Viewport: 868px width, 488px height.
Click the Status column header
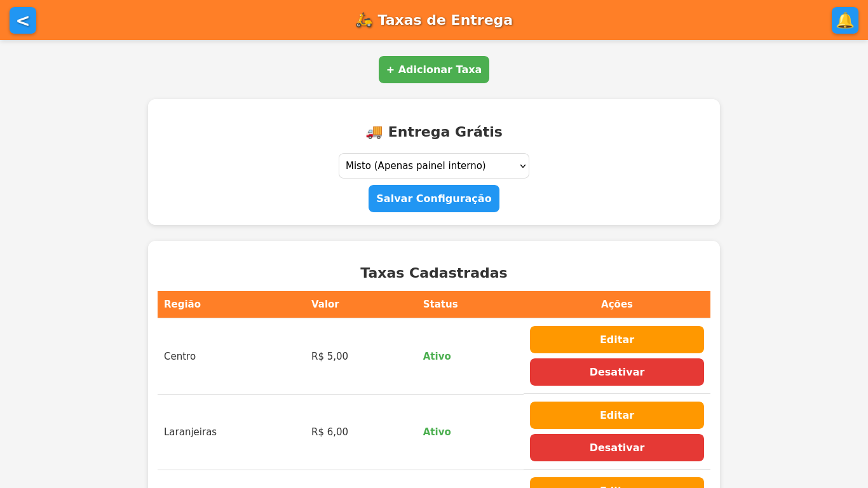point(440,304)
